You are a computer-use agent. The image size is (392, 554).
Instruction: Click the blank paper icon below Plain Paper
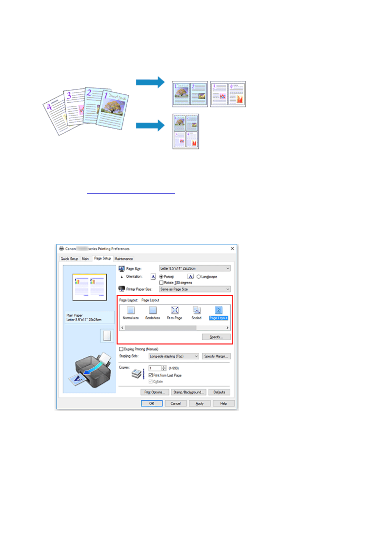point(107,336)
